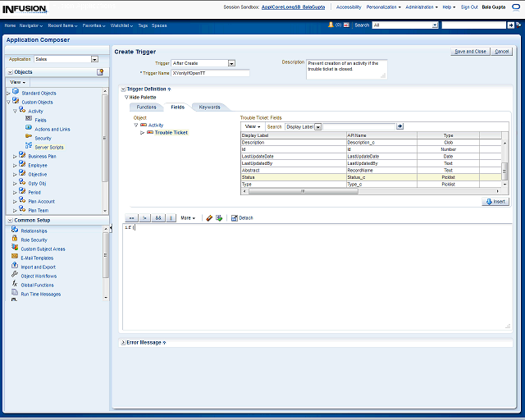Image resolution: width=525 pixels, height=420 pixels.
Task: Click the Relationships icon in Common Setup
Action: 15,231
